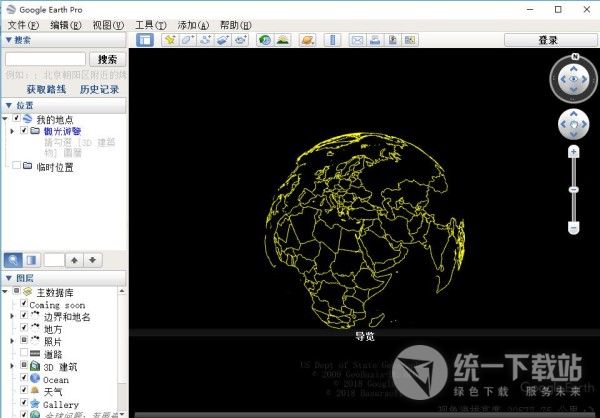Click the zoom slider handle

573,189
